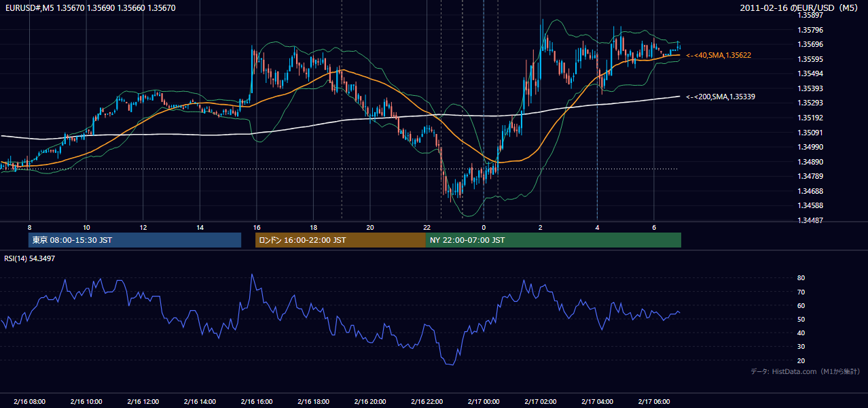Click hour label 14 under price chart
Screen dimensions: 868x408
200,227
